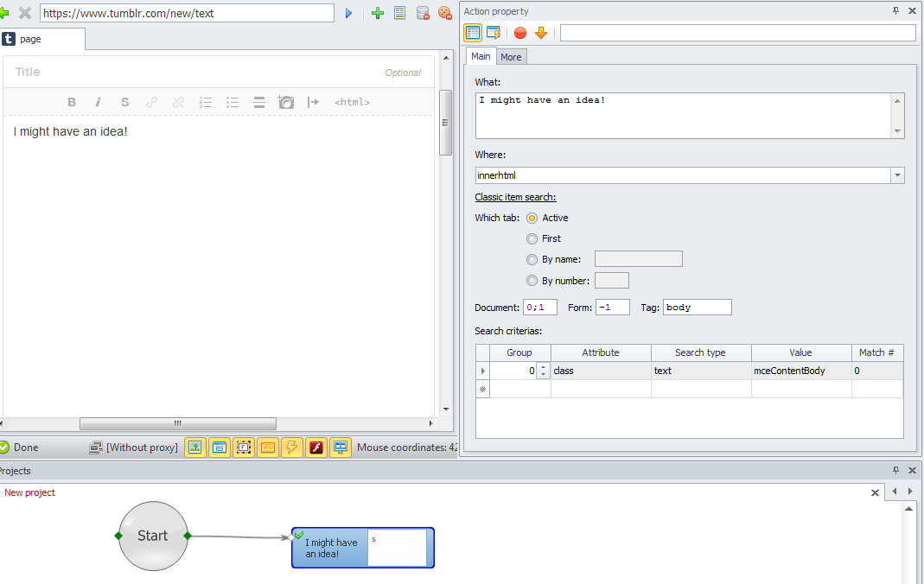Click the red record circle icon
Viewport: 924px width, 584px height.
click(519, 32)
